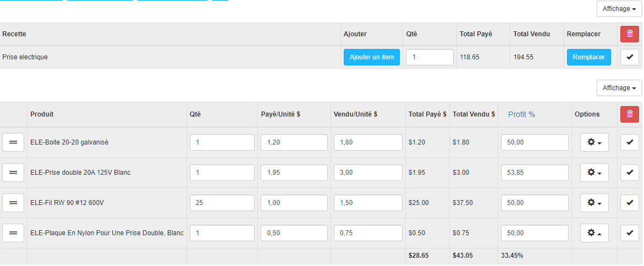Click Vendu/Unité field for ELE-Prise double

point(368,173)
